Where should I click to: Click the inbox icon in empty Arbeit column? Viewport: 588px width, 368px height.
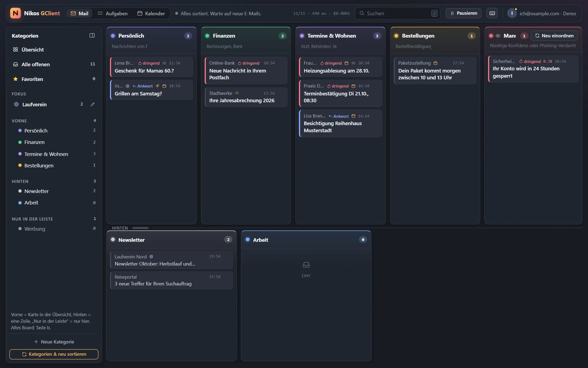pos(306,265)
